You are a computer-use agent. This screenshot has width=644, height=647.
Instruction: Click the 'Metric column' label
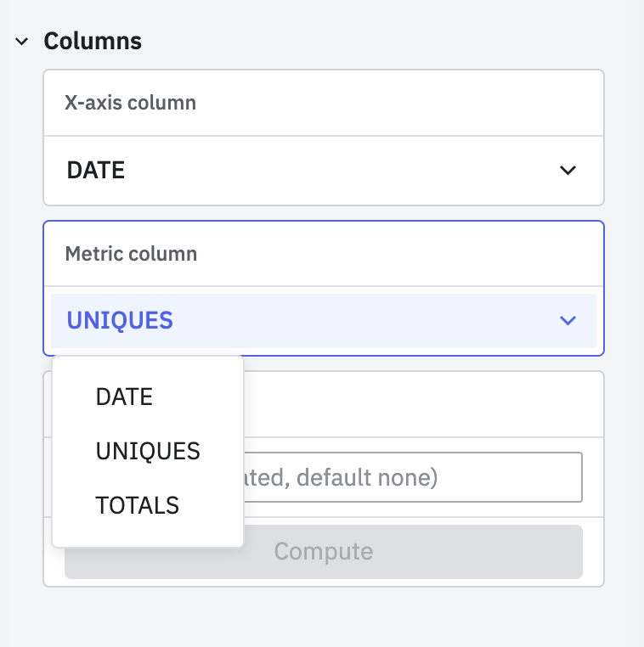tap(131, 254)
